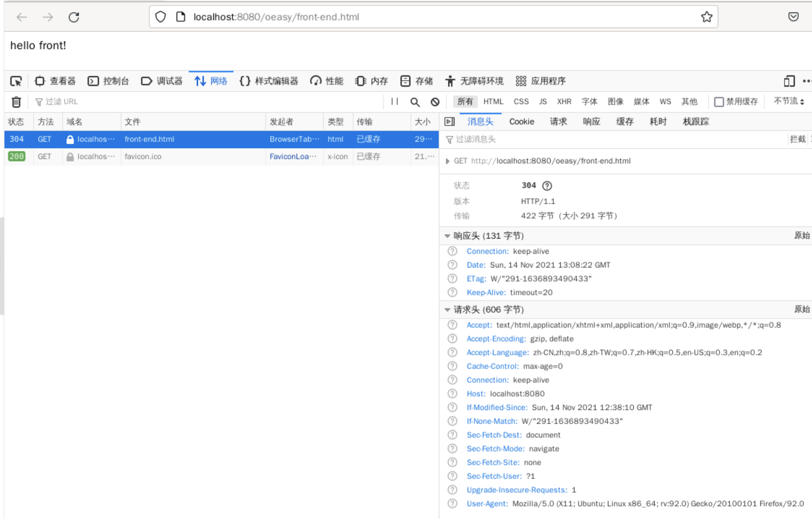This screenshot has height=519, width=812.
Task: Click the lock icon in front-end.html row
Action: 70,139
